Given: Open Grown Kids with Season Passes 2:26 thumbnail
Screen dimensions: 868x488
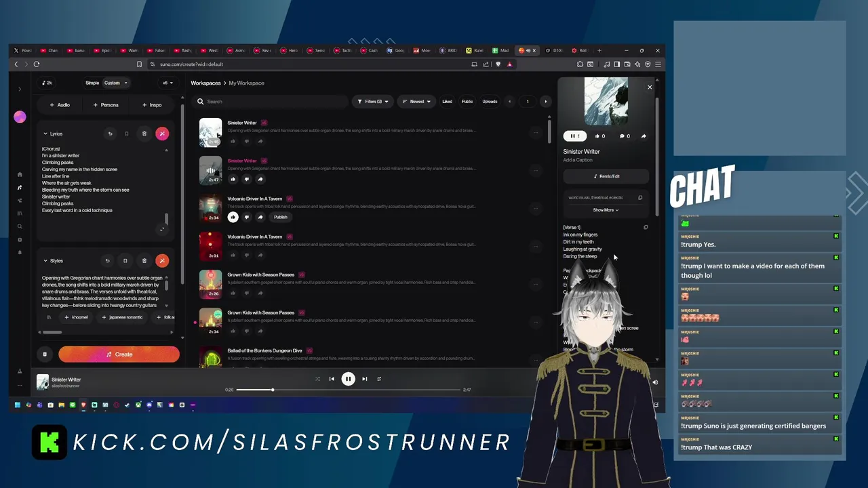Looking at the screenshot, I should (210, 284).
